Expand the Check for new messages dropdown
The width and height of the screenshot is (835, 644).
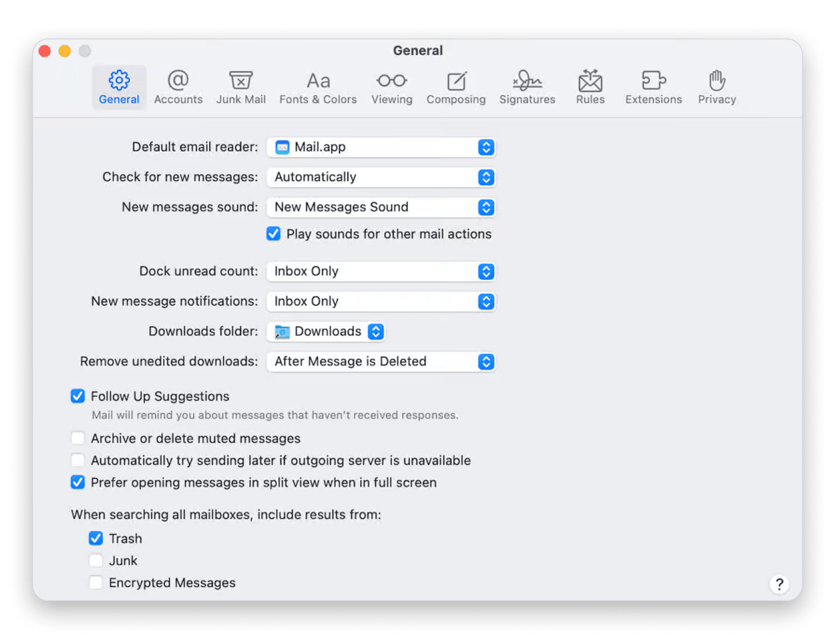point(381,177)
